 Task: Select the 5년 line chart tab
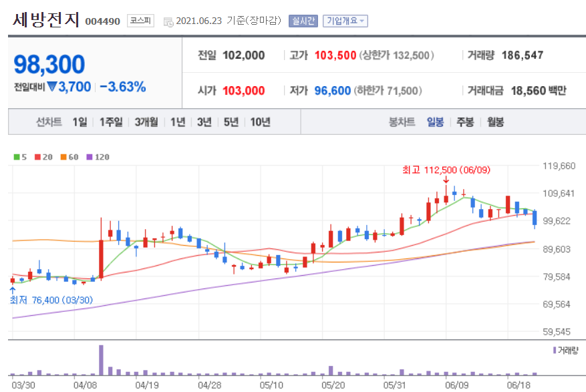(x=231, y=122)
